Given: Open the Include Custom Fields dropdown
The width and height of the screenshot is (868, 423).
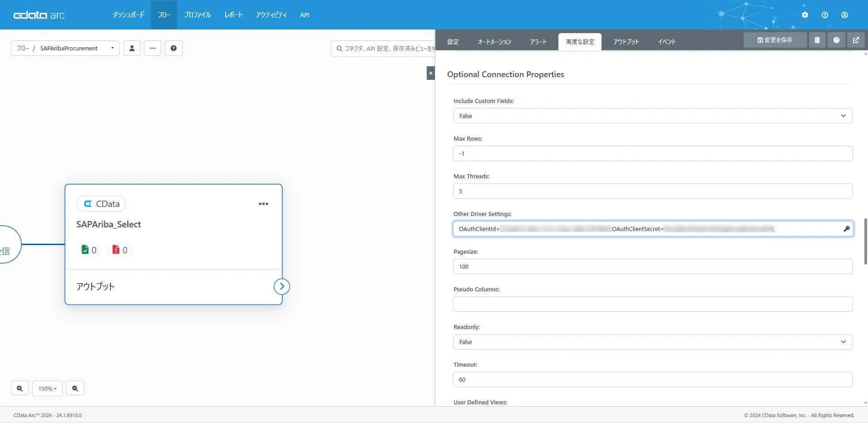Looking at the screenshot, I should pos(653,116).
